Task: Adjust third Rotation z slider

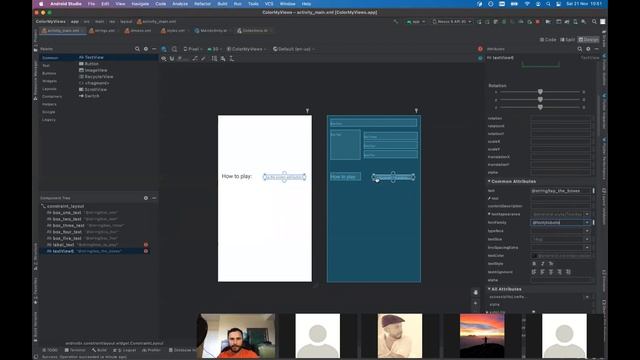Action: [540, 107]
